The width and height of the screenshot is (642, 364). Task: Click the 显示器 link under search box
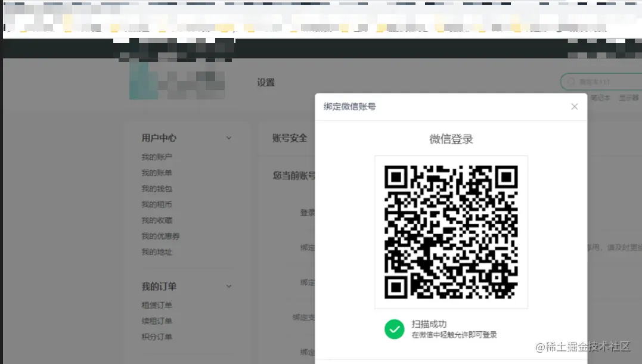(628, 98)
